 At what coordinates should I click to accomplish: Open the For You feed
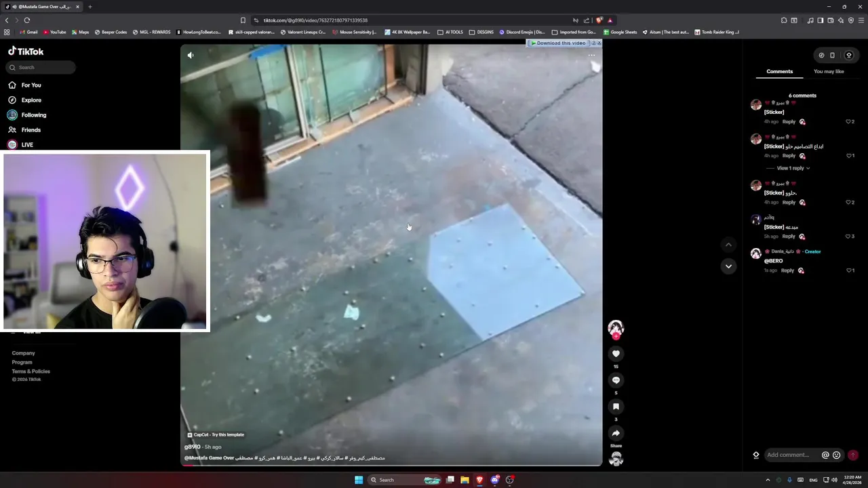[x=24, y=85]
